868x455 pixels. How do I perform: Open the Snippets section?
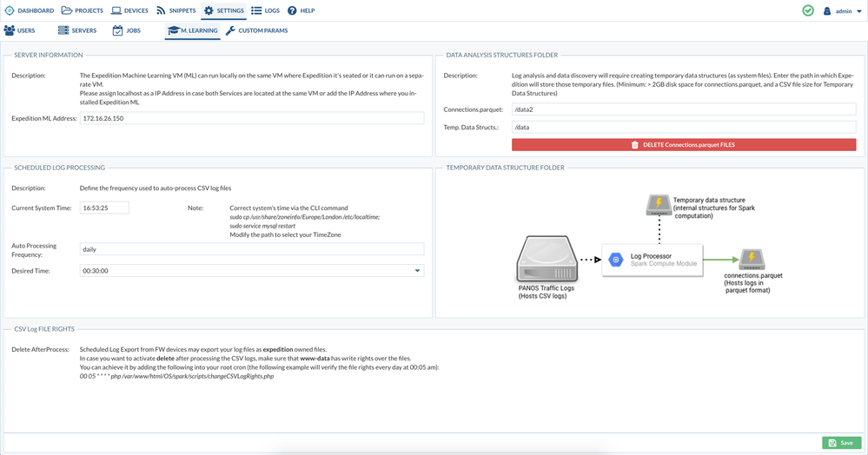coord(176,10)
